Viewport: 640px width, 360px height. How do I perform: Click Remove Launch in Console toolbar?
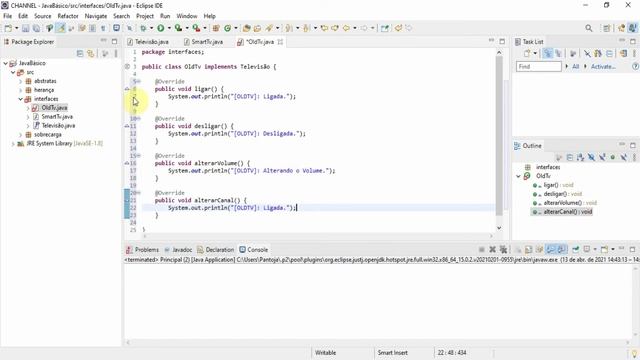click(493, 249)
